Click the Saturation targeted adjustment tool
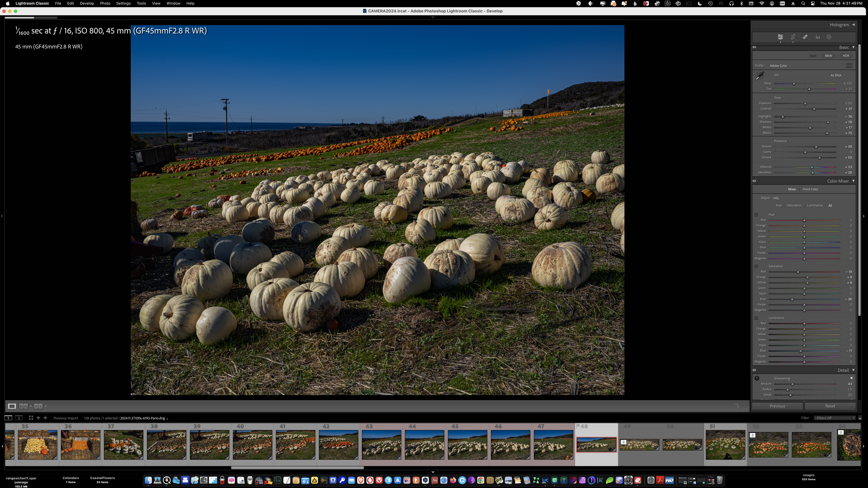868x488 pixels. point(756,266)
